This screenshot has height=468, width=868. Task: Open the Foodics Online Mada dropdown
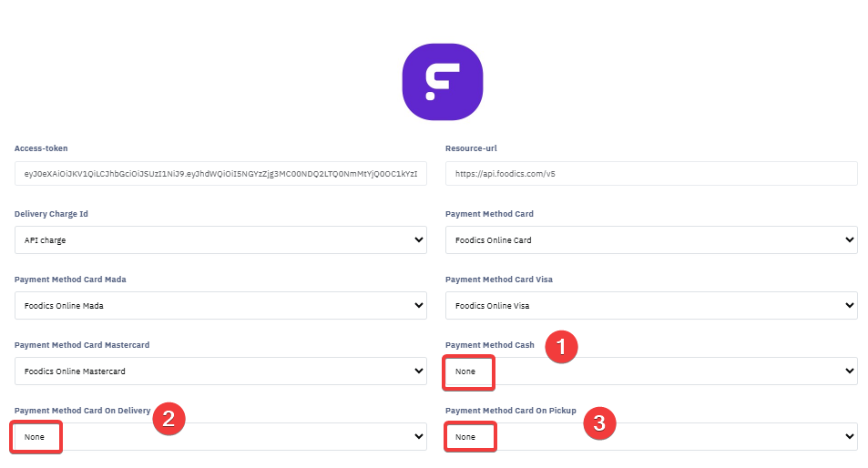tap(220, 306)
